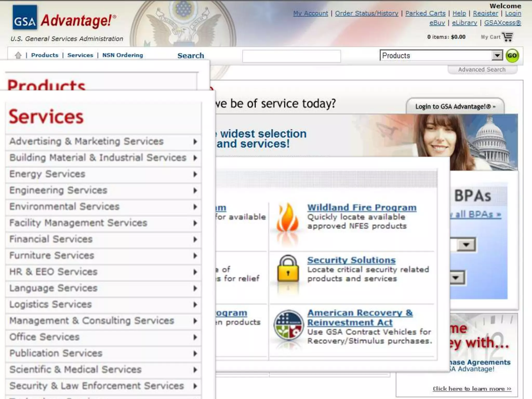532x399 pixels.
Task: Open the My Cart shopping cart icon
Action: click(508, 37)
